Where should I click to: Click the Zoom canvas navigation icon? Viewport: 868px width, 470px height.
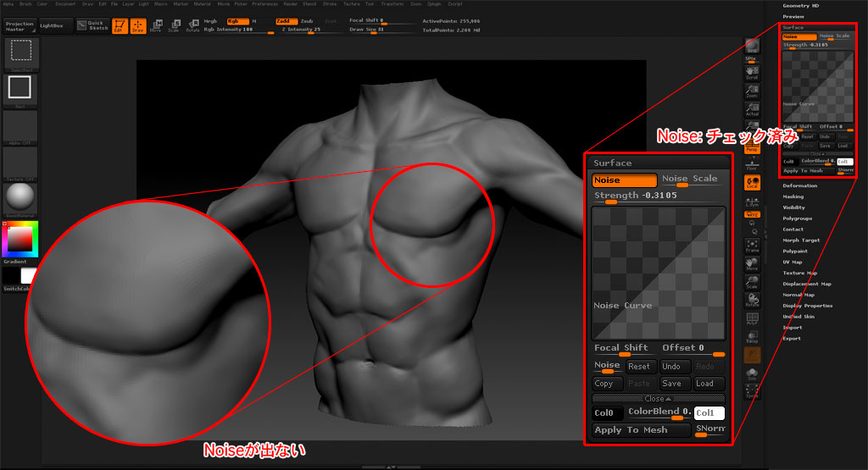coord(752,91)
